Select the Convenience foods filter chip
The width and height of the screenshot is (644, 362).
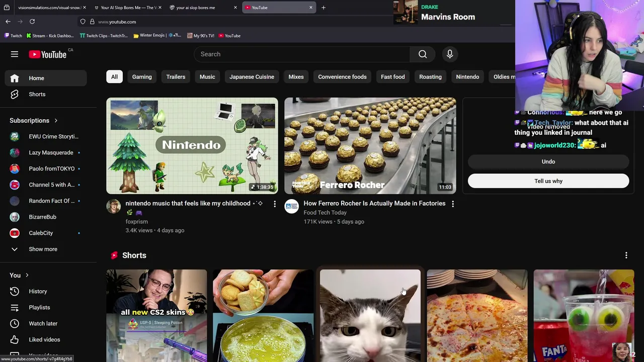pos(342,77)
